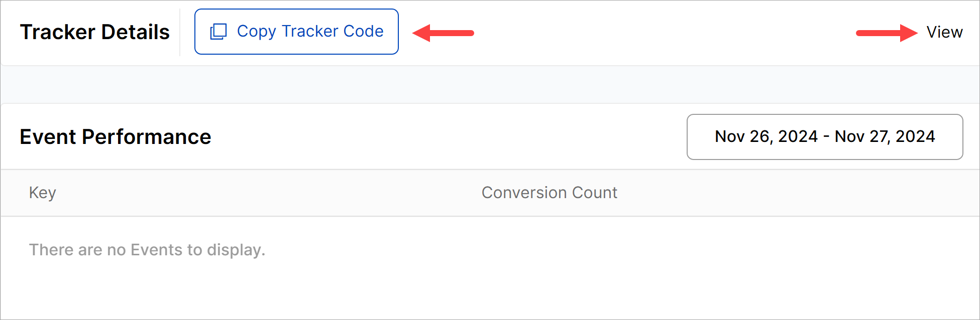Click the word 'Details' in the panel title

pyautogui.click(x=135, y=32)
